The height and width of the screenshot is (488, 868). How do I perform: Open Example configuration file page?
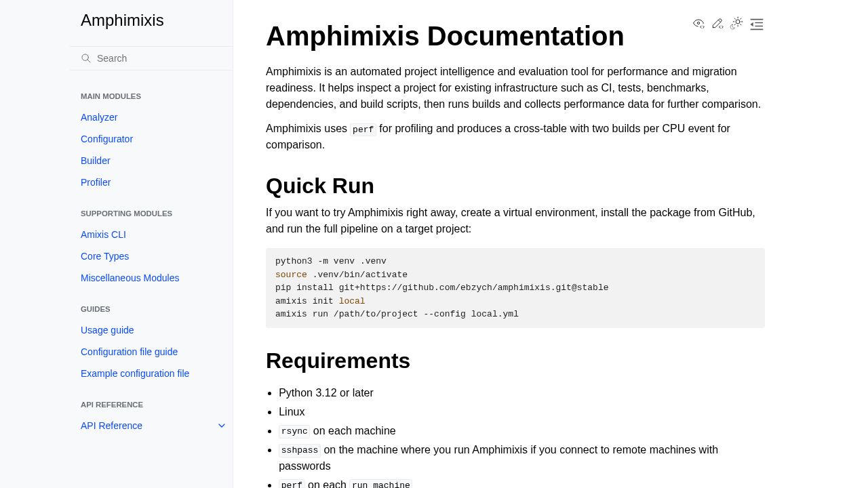135,373
